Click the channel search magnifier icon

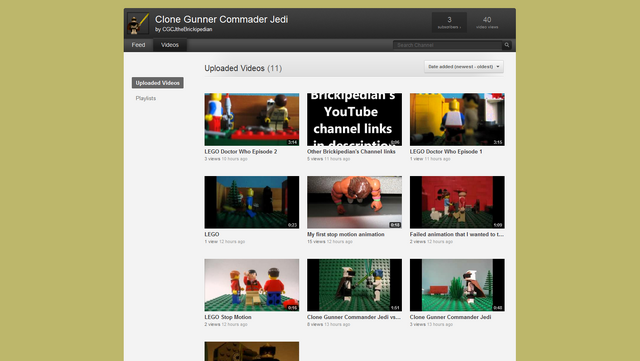point(507,45)
